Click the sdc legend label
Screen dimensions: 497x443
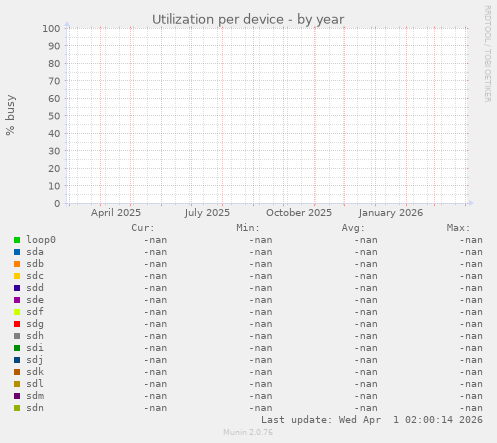pos(35,276)
